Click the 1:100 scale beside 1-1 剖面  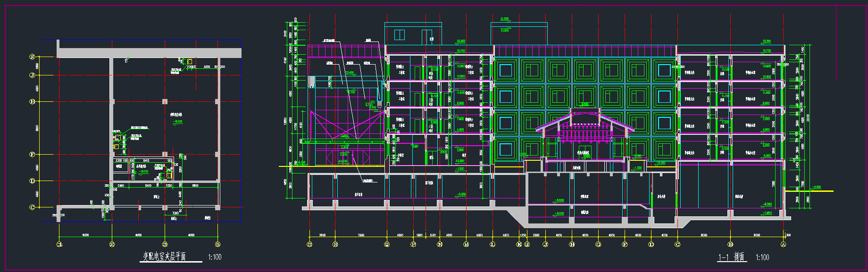pos(762,257)
